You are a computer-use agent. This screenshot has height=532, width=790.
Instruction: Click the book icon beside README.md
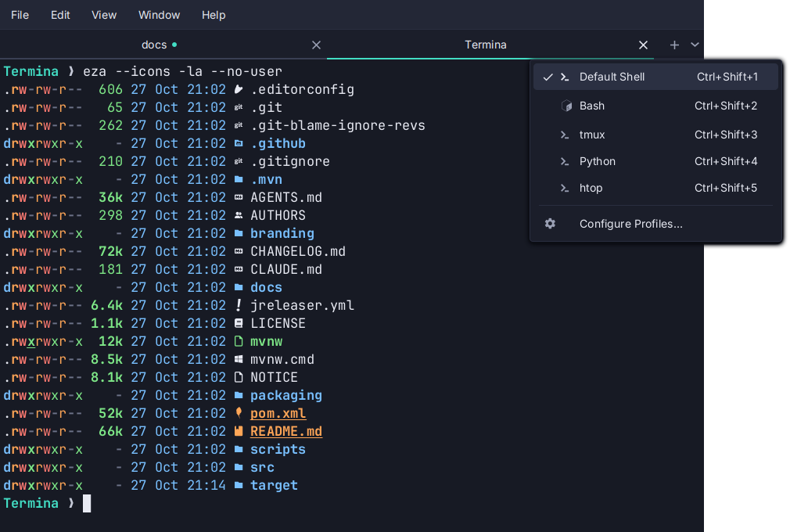(239, 431)
